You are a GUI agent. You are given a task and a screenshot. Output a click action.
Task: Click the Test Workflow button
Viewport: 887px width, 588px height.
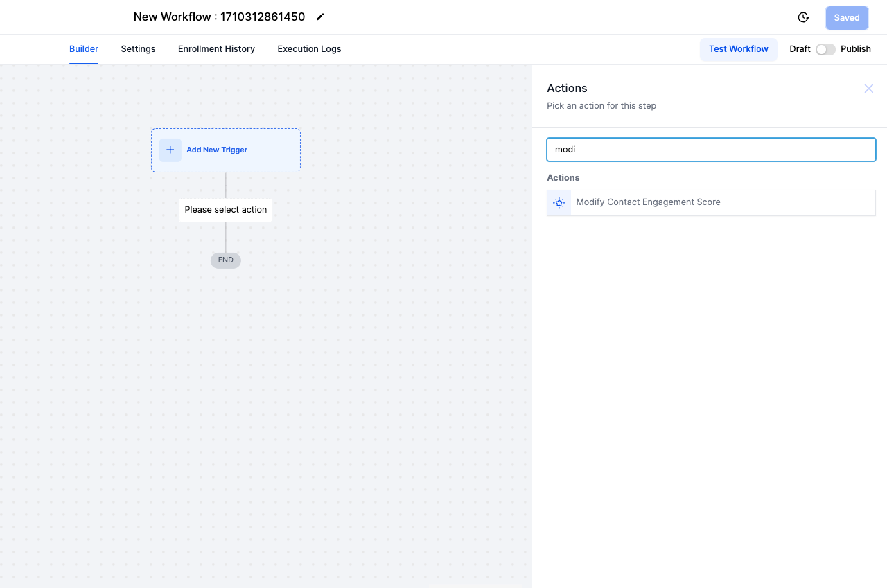[739, 49]
